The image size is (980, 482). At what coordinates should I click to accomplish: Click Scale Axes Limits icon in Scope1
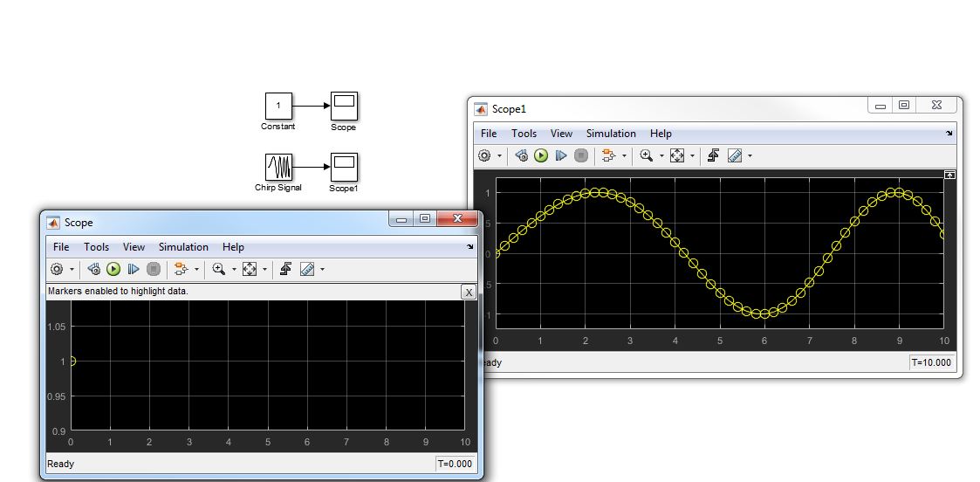(x=676, y=155)
